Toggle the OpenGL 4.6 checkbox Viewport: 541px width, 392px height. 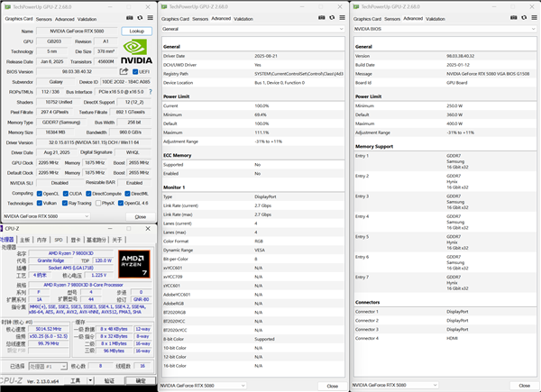(121, 203)
